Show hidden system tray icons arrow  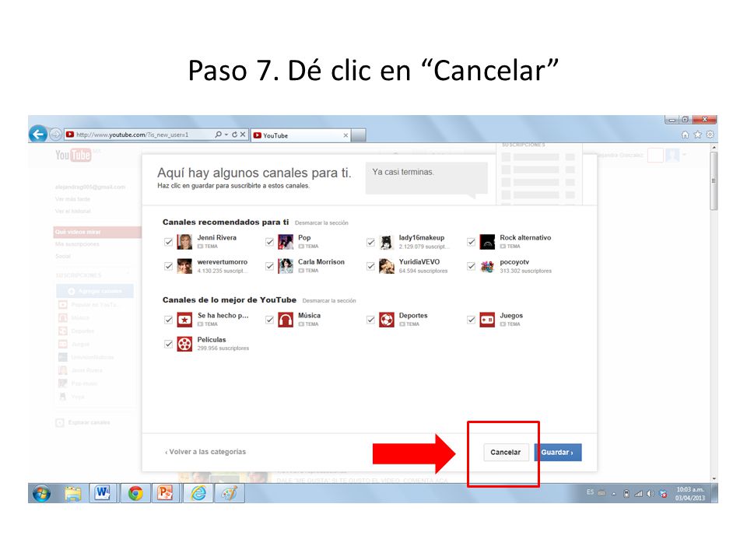(x=614, y=494)
